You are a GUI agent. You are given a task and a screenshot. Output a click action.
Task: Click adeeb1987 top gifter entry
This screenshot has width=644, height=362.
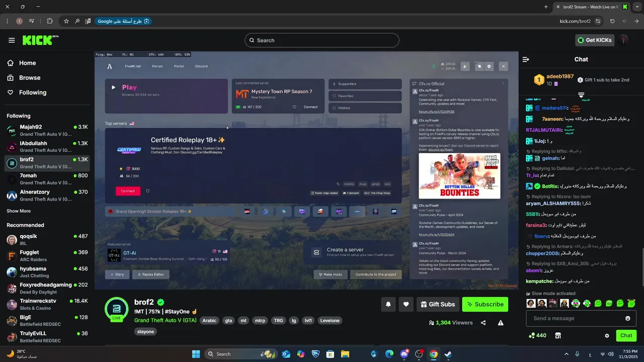553,79
